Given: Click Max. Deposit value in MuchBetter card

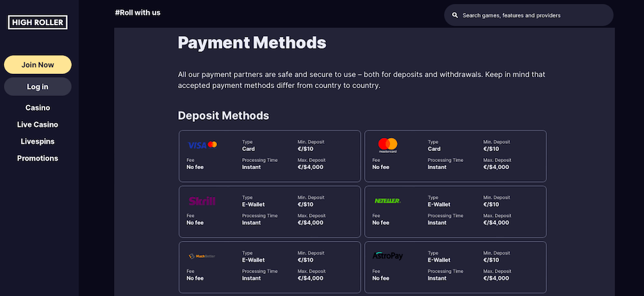Looking at the screenshot, I should pos(310,278).
